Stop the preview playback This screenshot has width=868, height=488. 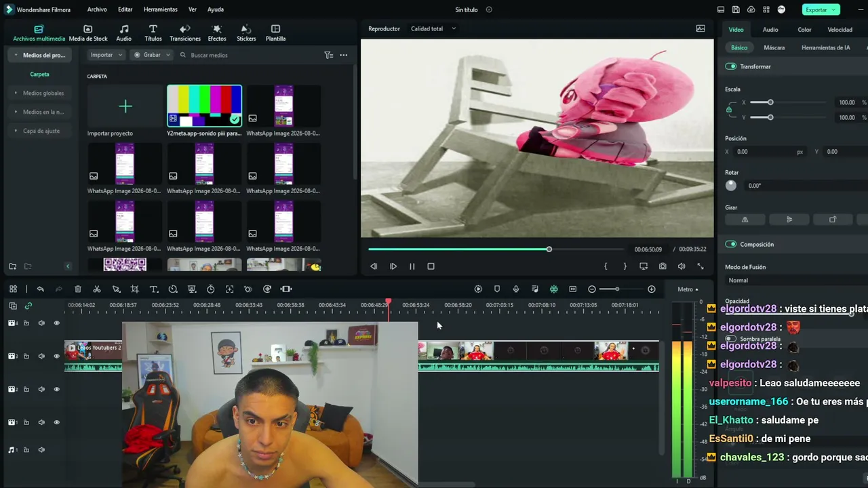(431, 266)
